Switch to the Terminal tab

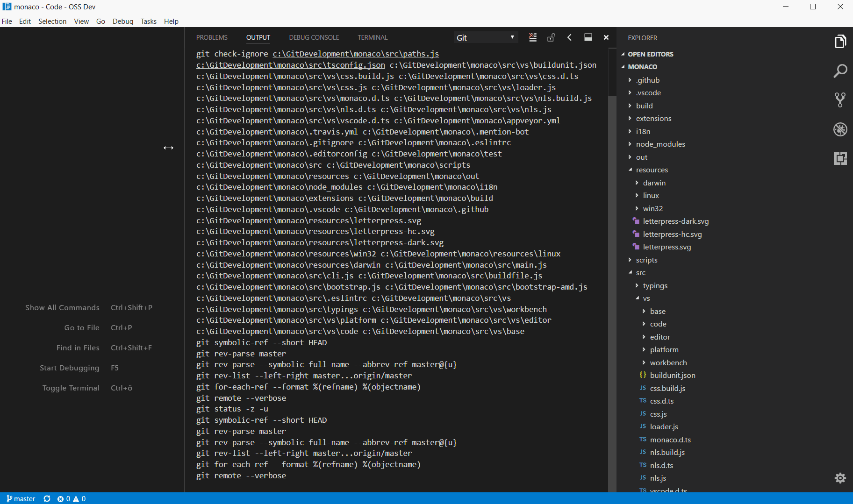point(373,37)
